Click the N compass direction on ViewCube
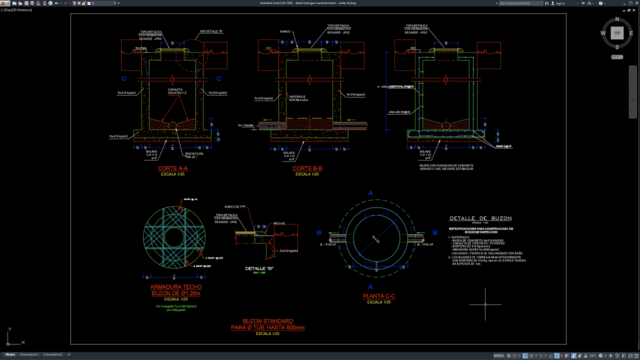640x360 pixels. 617,19
